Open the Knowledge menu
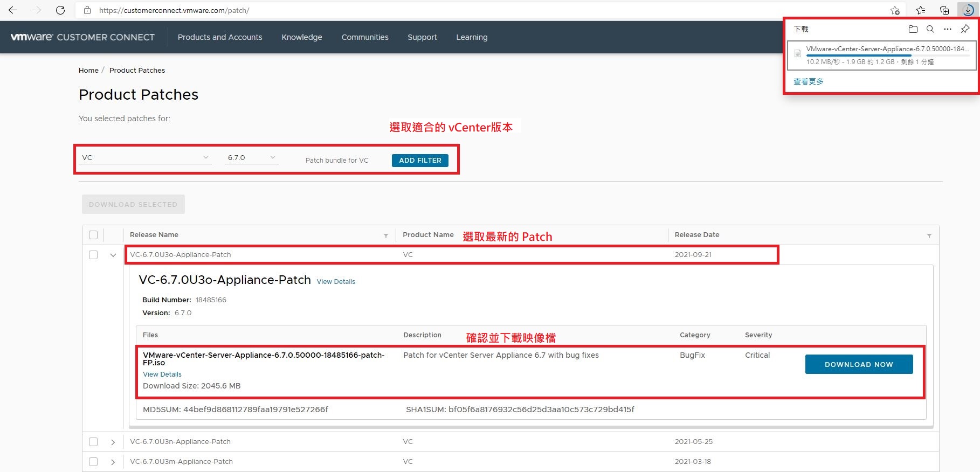Viewport: 980px width, 472px height. coord(302,37)
